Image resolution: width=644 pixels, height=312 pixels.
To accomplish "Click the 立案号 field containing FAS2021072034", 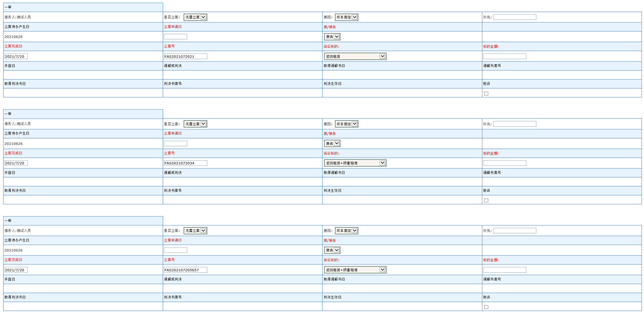I will [x=185, y=163].
